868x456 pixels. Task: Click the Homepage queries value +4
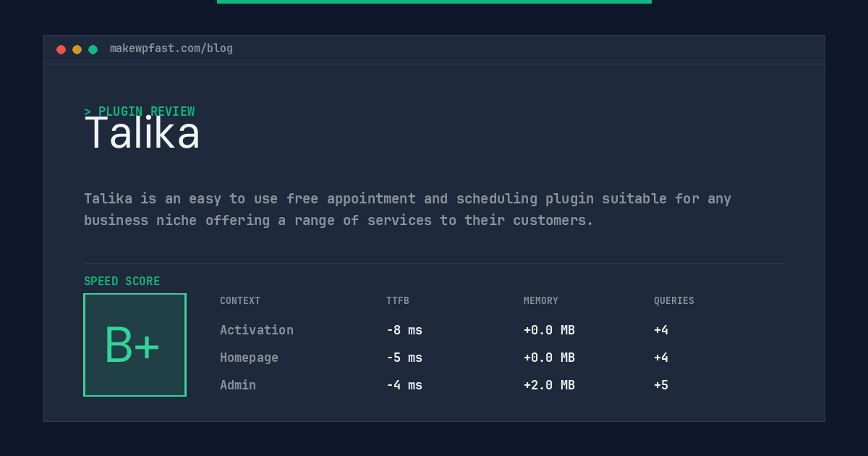click(x=661, y=358)
